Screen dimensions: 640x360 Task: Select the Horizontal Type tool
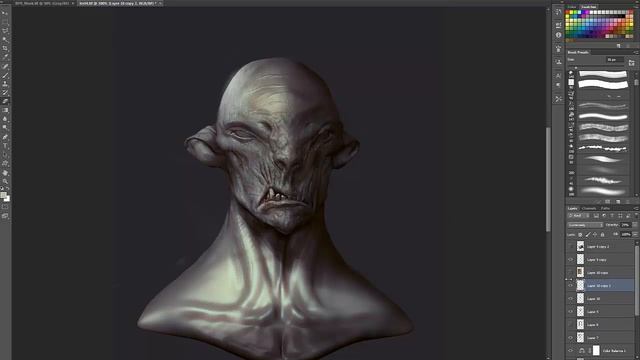pyautogui.click(x=5, y=146)
